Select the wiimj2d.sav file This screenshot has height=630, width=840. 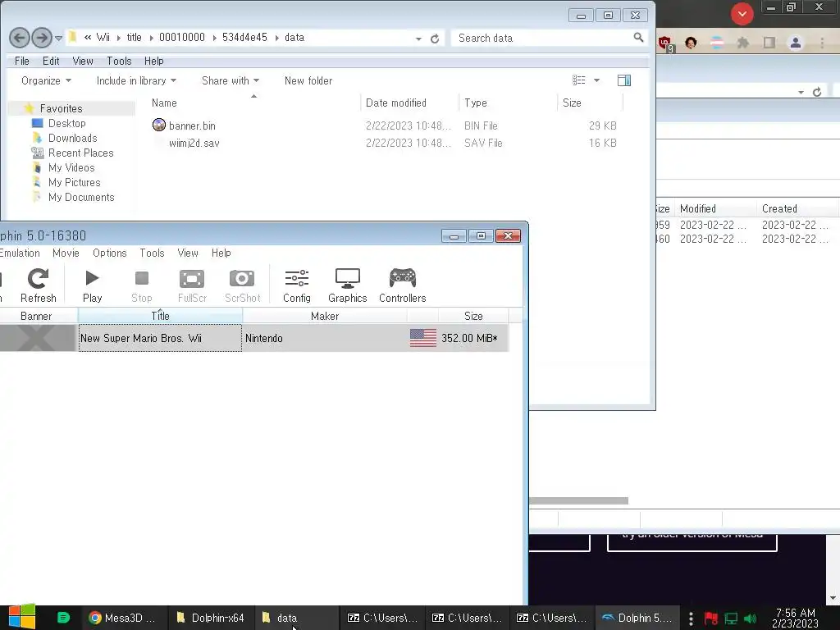[x=194, y=143]
